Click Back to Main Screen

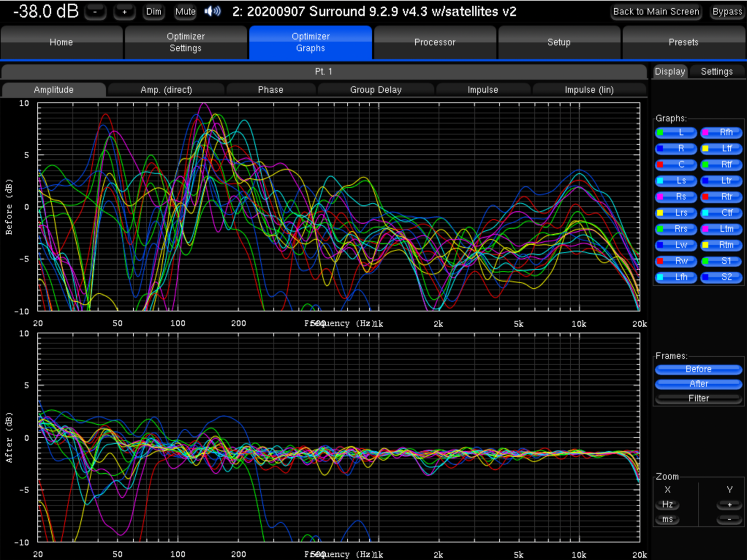tap(656, 11)
